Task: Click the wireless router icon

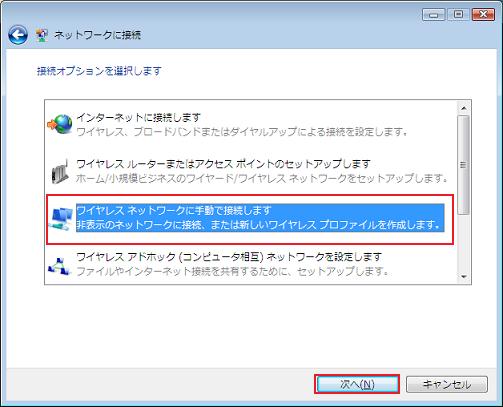Action: click(60, 171)
